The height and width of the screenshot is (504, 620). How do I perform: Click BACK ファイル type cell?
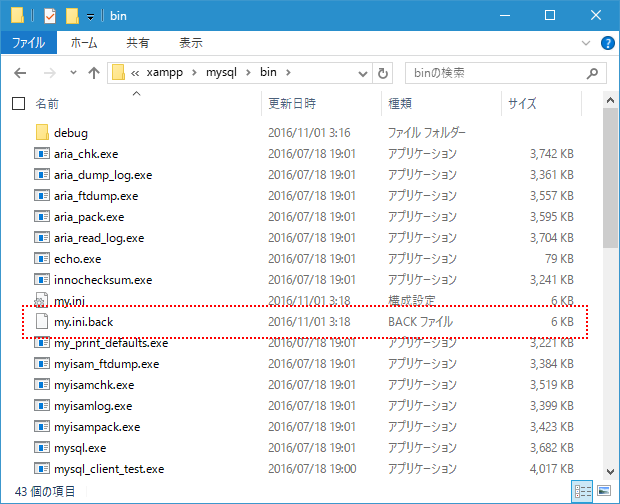coord(420,322)
